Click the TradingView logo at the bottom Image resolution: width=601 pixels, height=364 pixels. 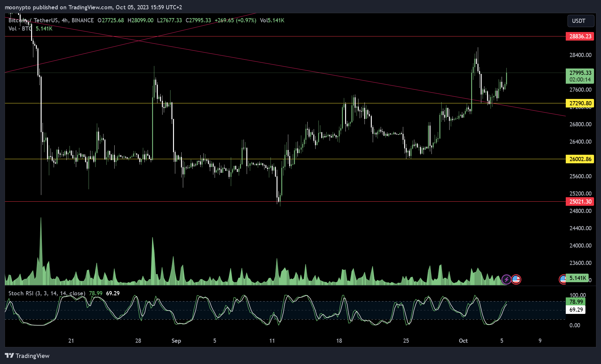pyautogui.click(x=27, y=356)
